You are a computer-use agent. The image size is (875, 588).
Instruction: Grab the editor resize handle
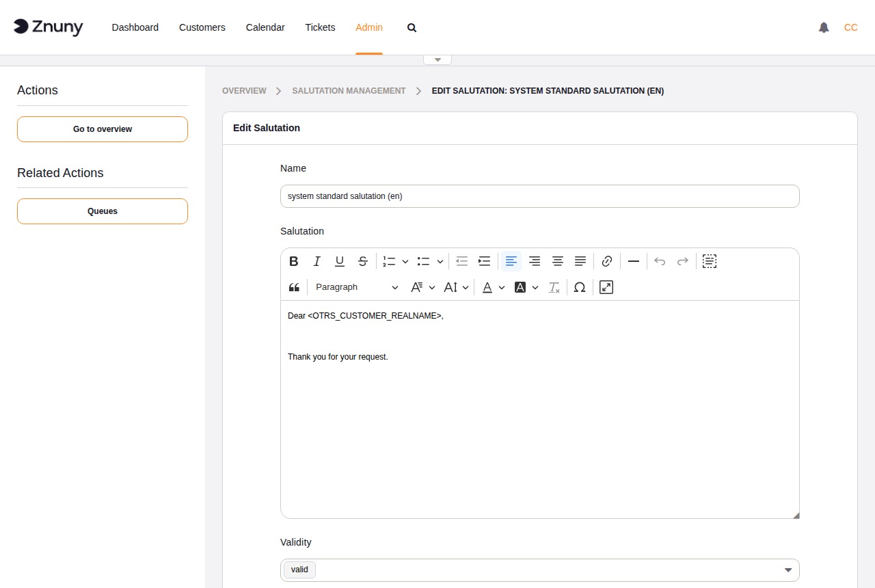[796, 515]
